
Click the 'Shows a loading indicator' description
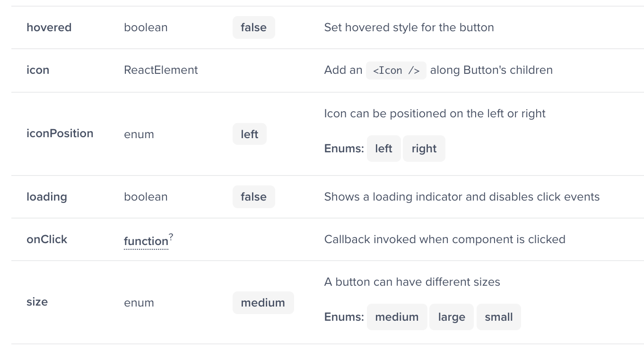pyautogui.click(x=461, y=197)
